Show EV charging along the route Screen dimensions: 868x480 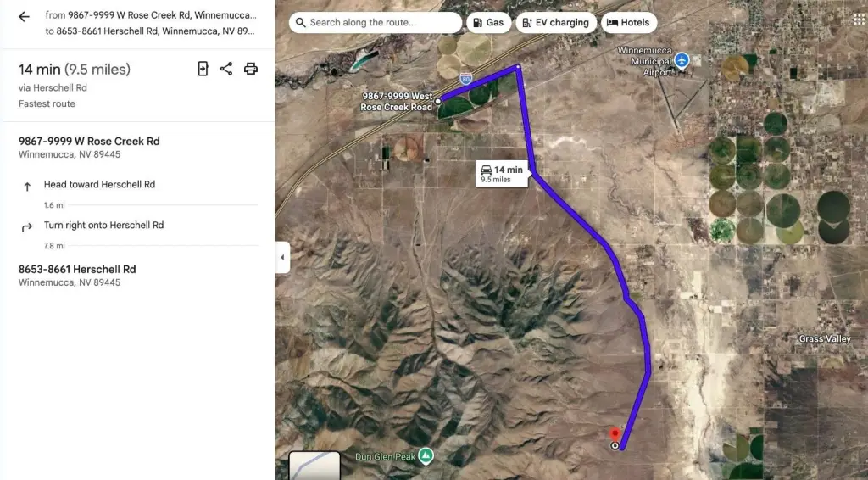tap(556, 23)
